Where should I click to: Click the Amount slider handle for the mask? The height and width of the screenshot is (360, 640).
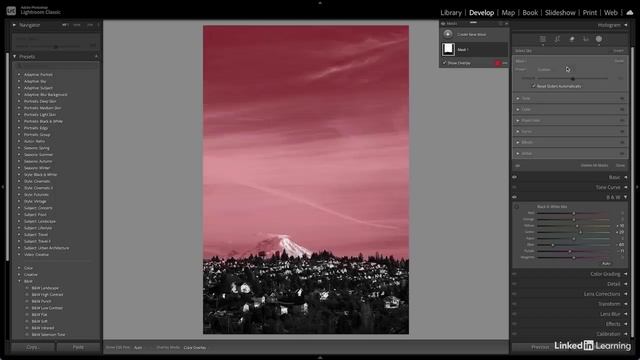573,78
